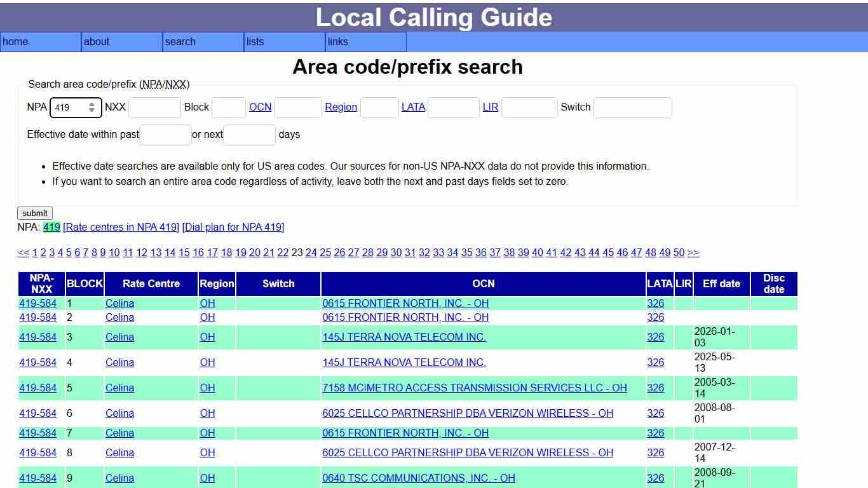
Task: Open the "home" navigation item
Action: pos(15,42)
